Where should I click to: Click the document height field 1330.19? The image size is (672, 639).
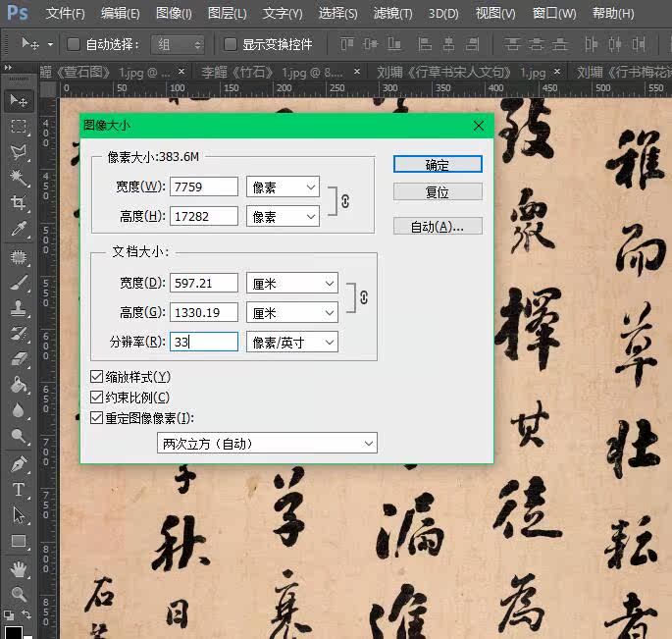[204, 313]
